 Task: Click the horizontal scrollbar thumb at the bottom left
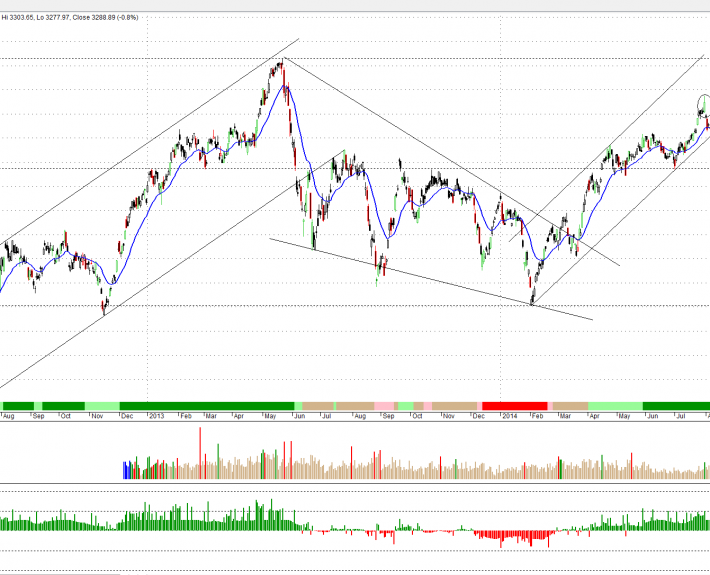pos(58,573)
